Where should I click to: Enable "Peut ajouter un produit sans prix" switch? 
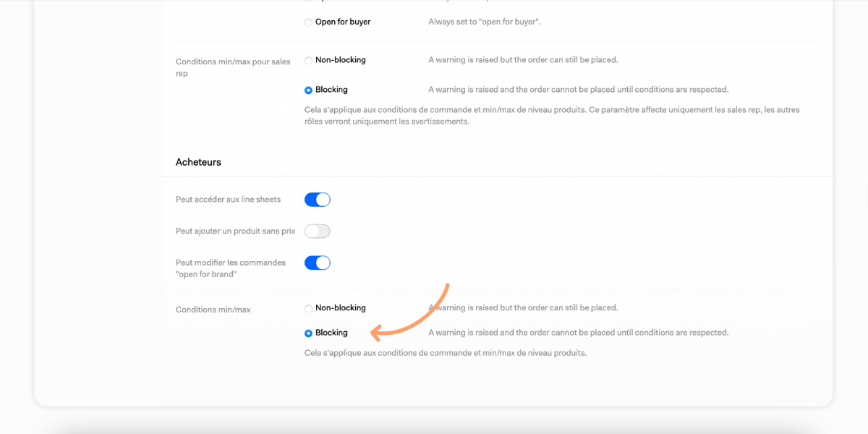click(317, 231)
